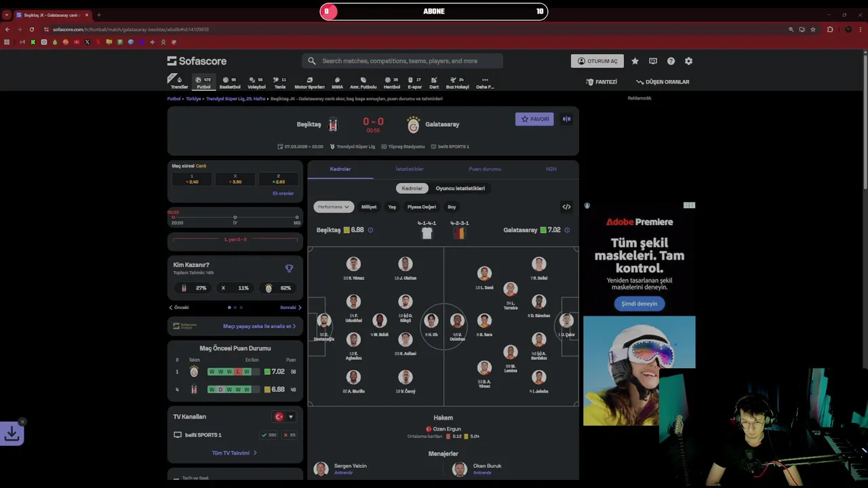Viewport: 868px width, 488px height.
Task: Vote Galatasaray win at 62%
Action: click(277, 288)
